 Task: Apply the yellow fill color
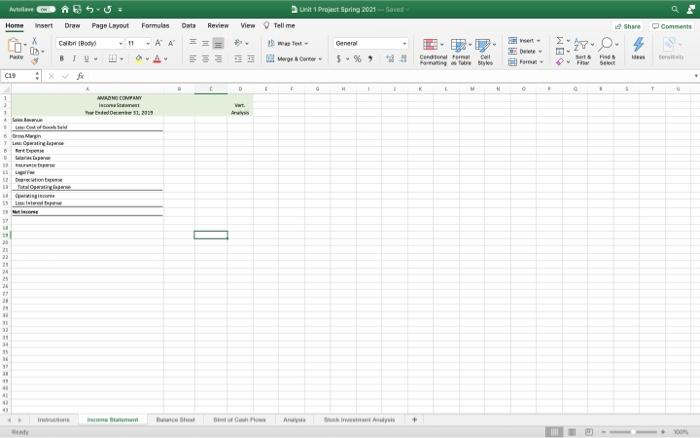139,58
